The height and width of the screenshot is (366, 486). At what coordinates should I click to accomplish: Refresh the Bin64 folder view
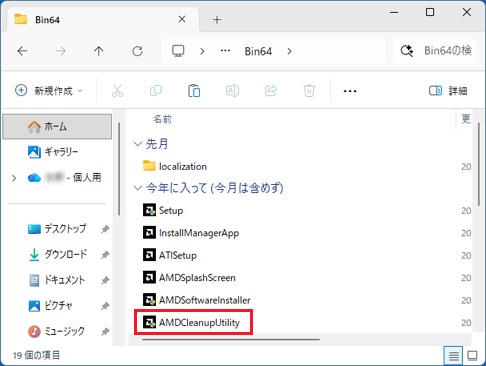[137, 51]
